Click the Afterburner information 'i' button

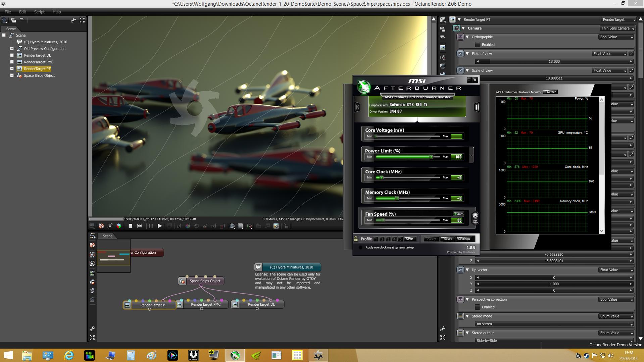[477, 107]
